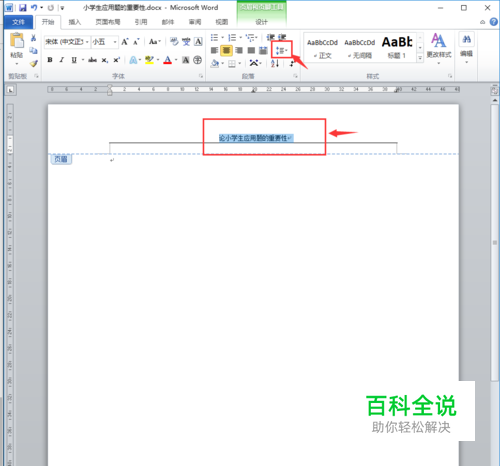
Task: Click the Save icon in quick access toolbar
Action: pos(22,7)
